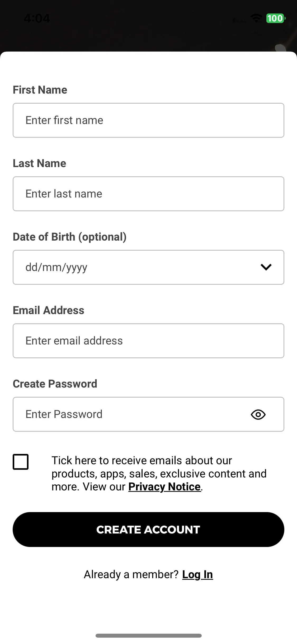The width and height of the screenshot is (297, 644).
Task: Tick the marketing emails checkbox
Action: [x=21, y=462]
